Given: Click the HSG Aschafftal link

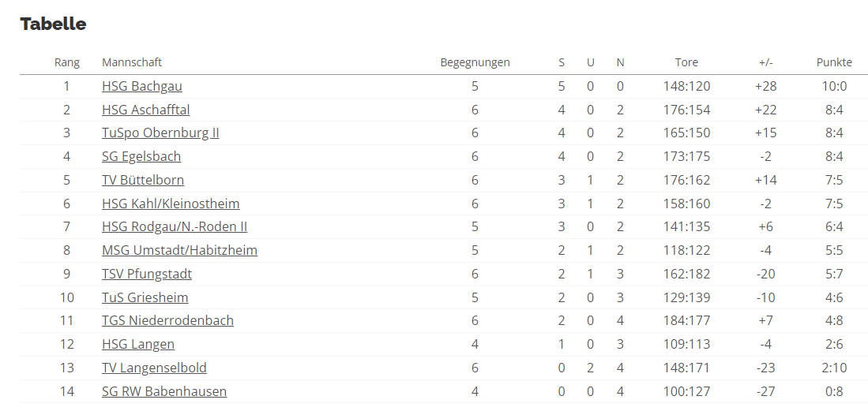Looking at the screenshot, I should [146, 110].
